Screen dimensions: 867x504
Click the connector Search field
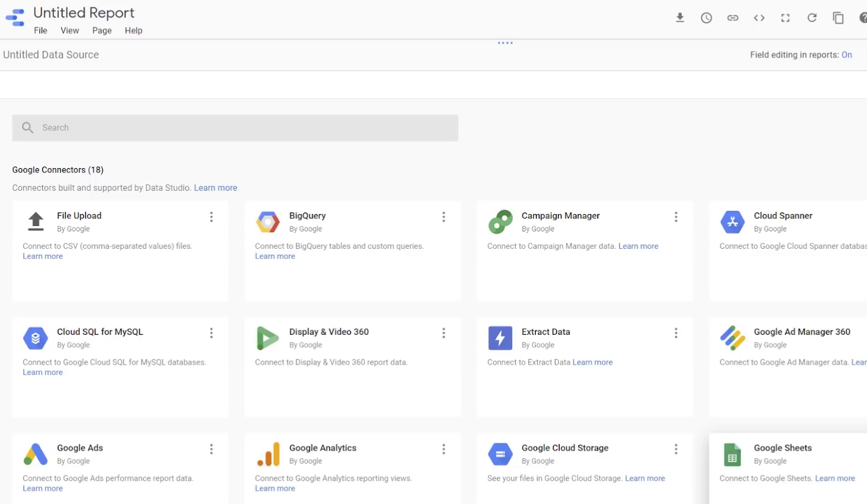click(235, 128)
